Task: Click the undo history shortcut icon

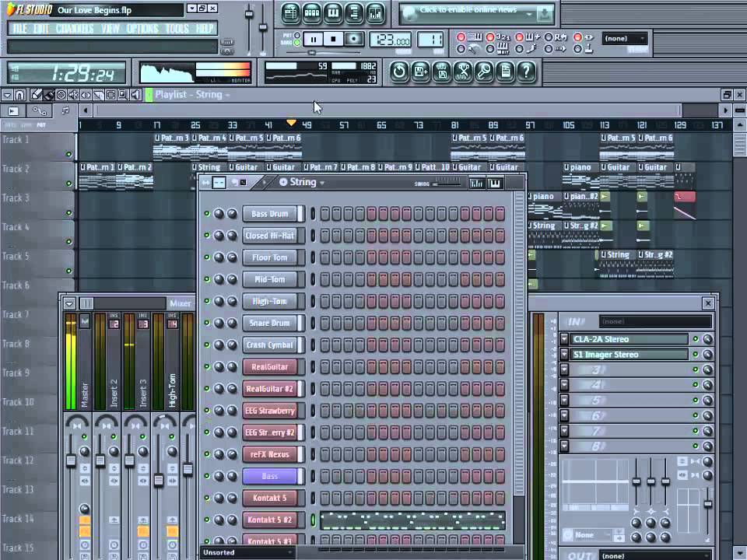Action: pyautogui.click(x=399, y=72)
